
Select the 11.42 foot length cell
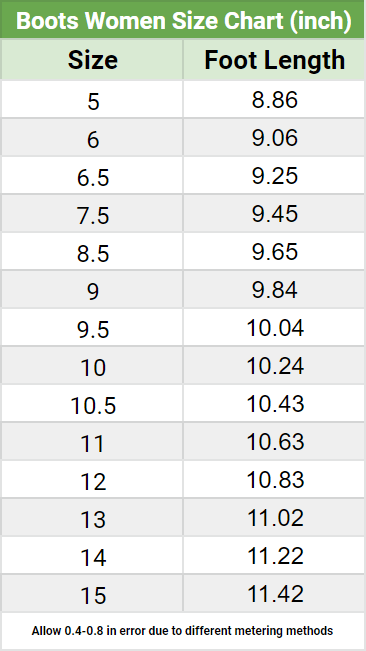(x=274, y=594)
